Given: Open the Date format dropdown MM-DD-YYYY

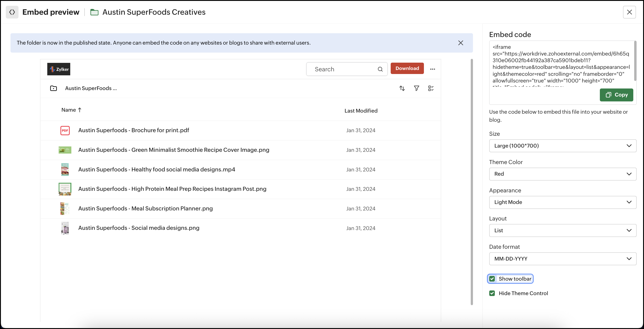Looking at the screenshot, I should [563, 259].
